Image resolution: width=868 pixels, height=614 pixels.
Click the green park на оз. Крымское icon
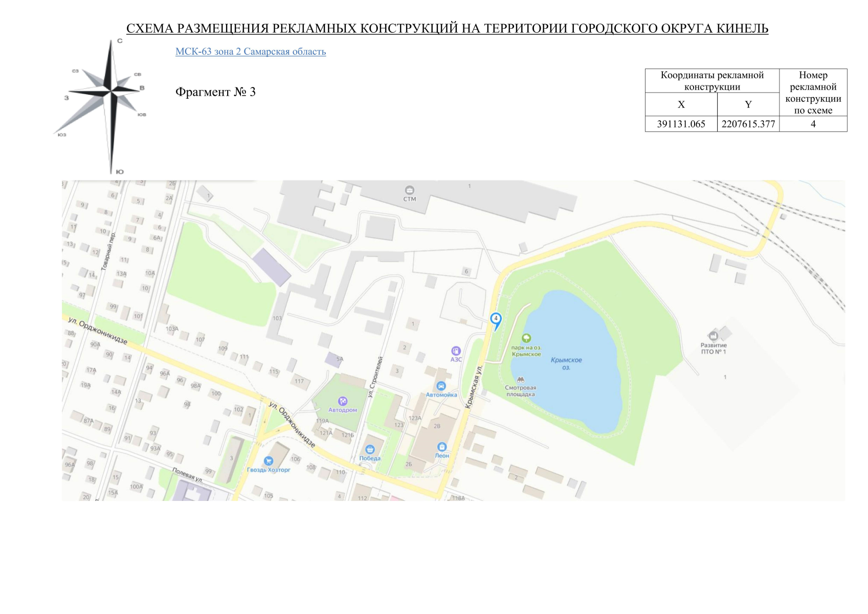pos(526,338)
